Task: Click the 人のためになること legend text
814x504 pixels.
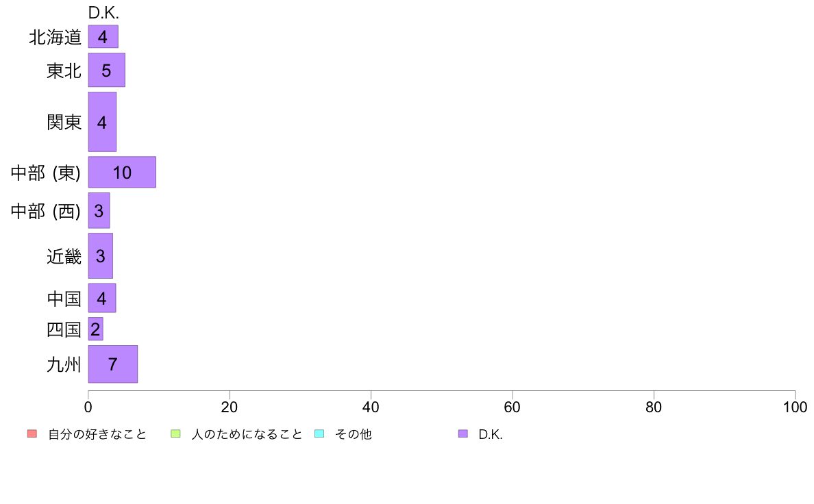Action: (247, 434)
